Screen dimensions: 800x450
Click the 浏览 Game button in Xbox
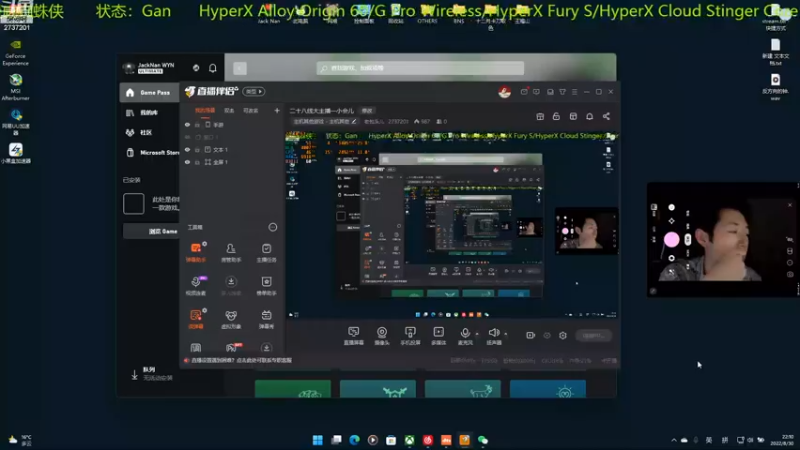click(151, 231)
